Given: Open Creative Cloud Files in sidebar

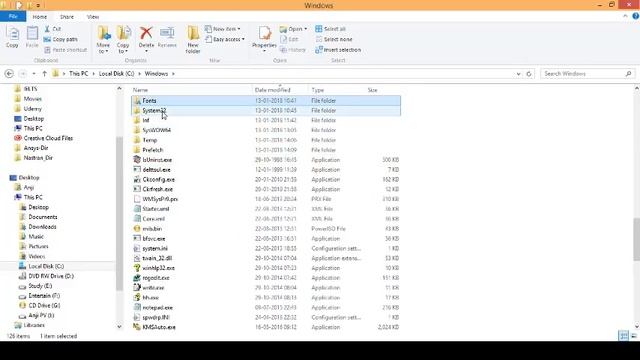Looking at the screenshot, I should (44, 138).
